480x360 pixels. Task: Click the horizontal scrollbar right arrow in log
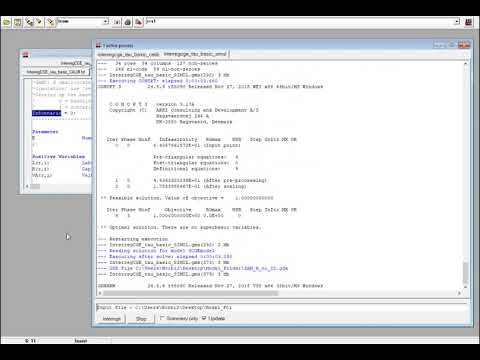[x=459, y=293]
